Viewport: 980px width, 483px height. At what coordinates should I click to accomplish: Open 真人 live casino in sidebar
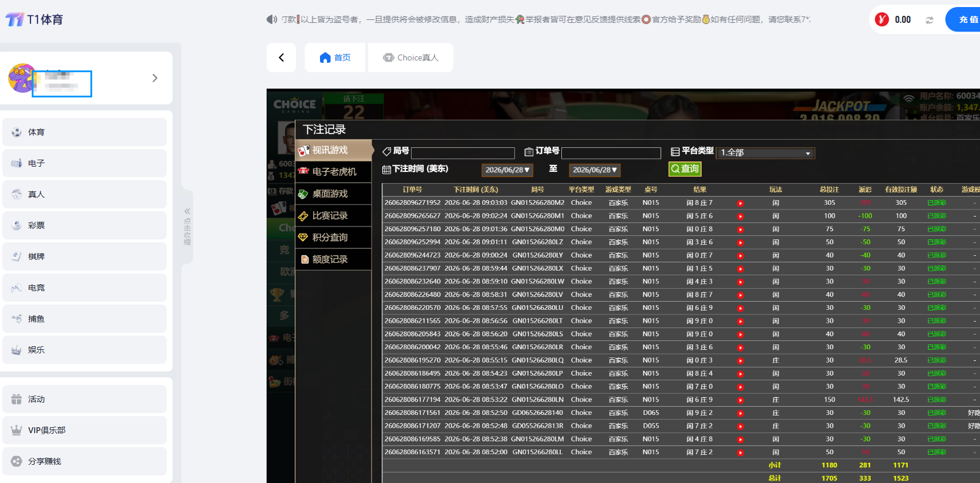[85, 194]
